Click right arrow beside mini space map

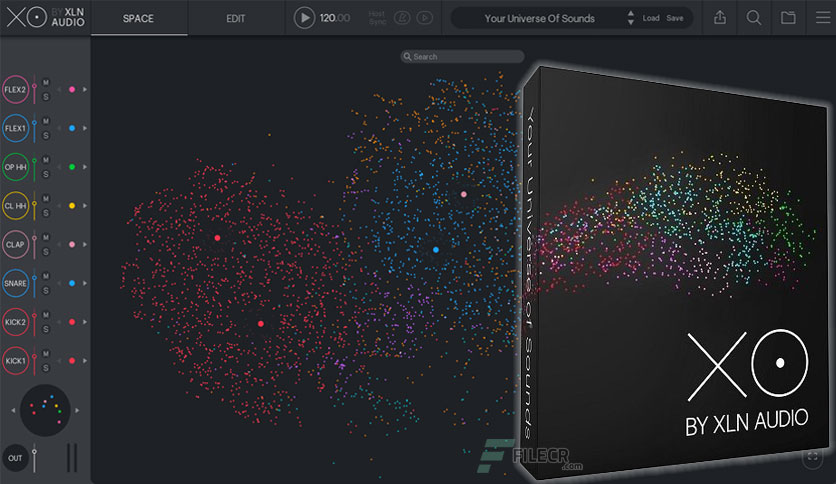pos(77,410)
